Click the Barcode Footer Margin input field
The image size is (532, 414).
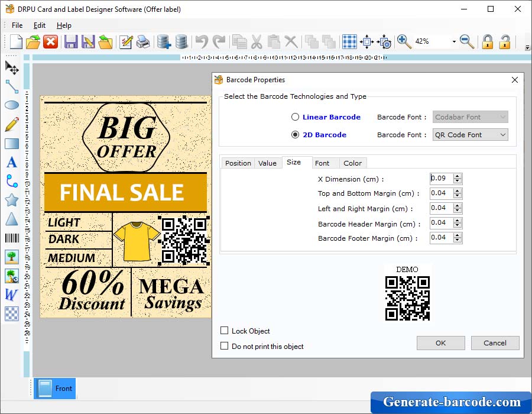pyautogui.click(x=442, y=238)
